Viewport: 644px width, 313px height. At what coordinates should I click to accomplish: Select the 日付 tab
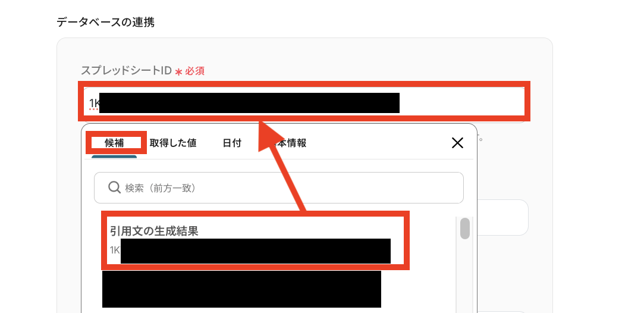(x=232, y=143)
